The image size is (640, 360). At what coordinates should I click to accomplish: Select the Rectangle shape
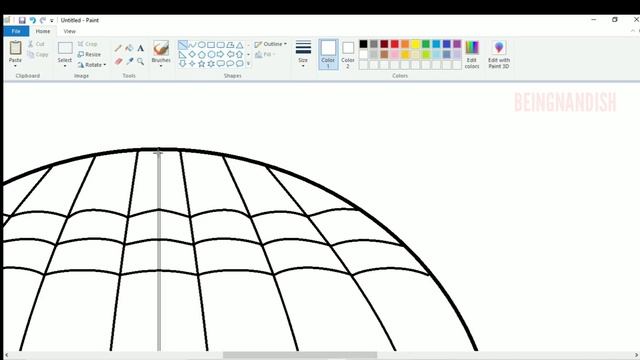coord(211,44)
